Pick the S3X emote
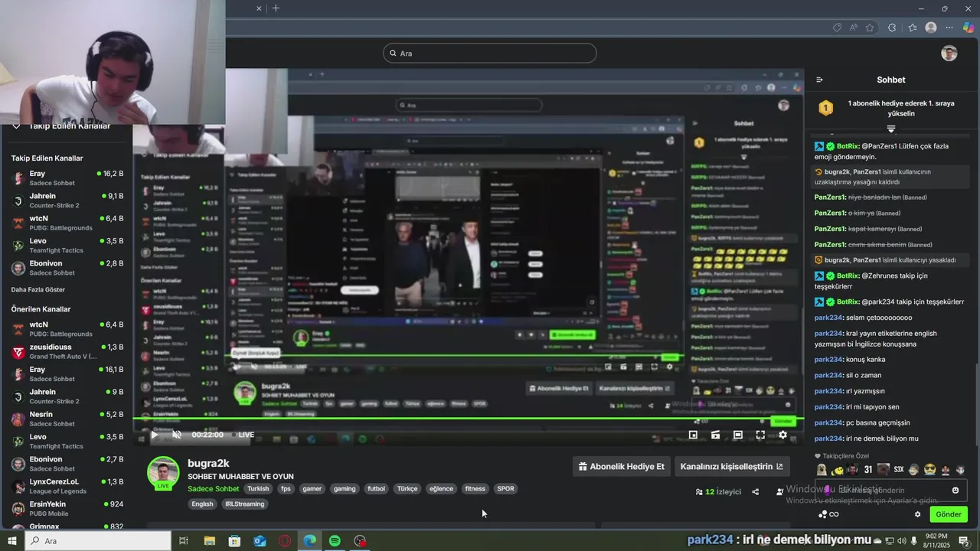Viewport: 980px width, 551px height. coord(899,470)
